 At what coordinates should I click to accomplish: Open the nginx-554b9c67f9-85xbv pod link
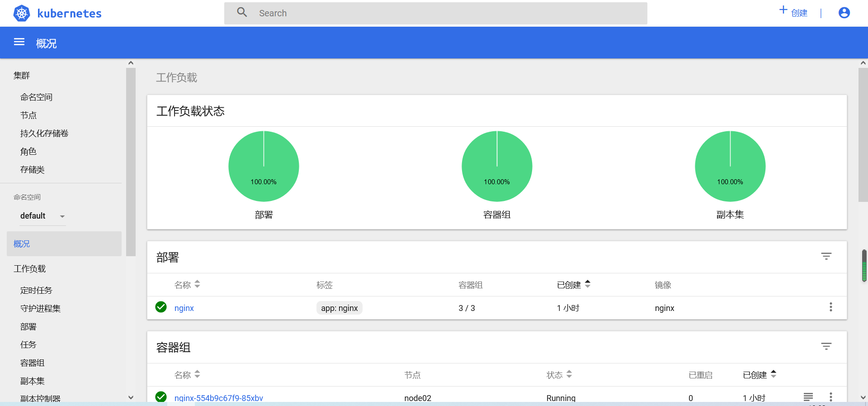coord(219,398)
